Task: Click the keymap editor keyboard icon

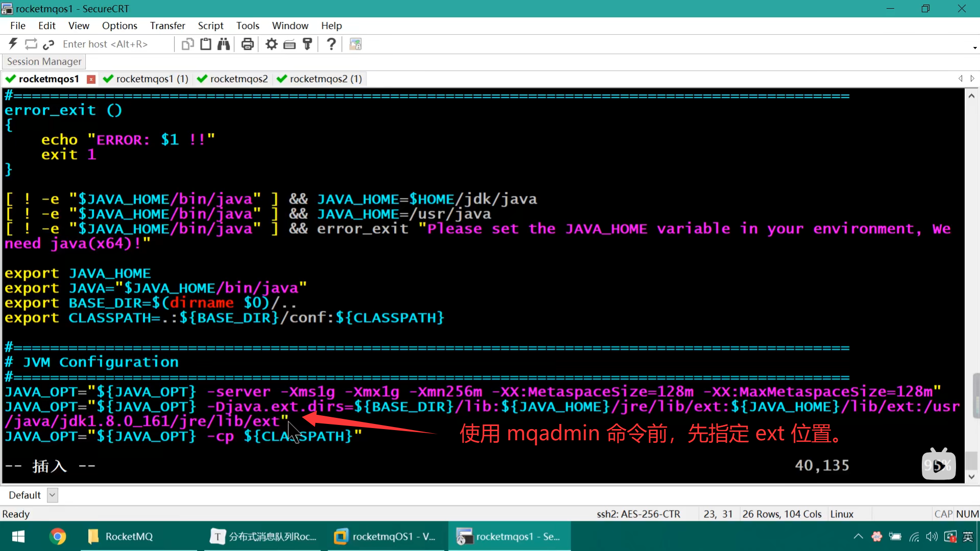Action: [x=289, y=44]
